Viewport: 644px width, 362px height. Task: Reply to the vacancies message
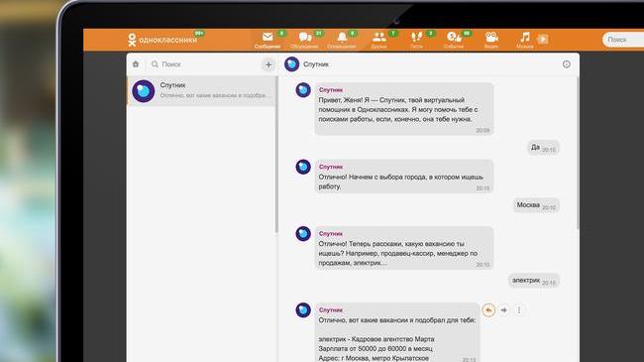[488, 310]
